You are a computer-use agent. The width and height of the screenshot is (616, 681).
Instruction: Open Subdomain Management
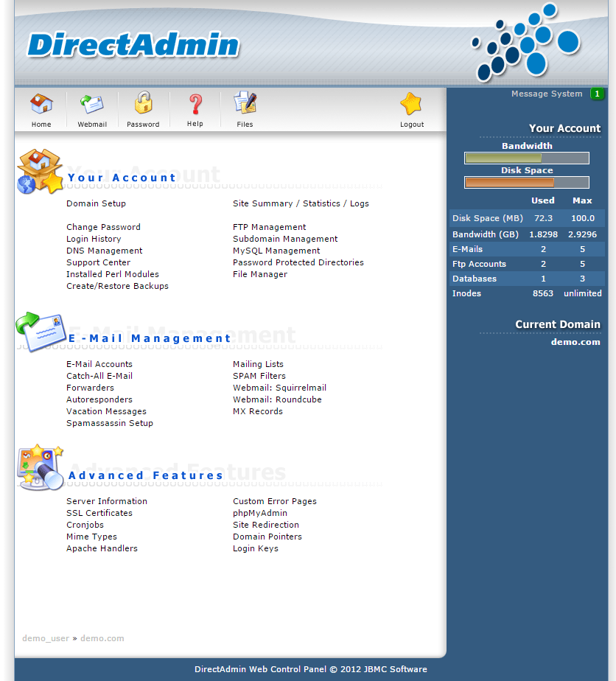click(x=285, y=239)
